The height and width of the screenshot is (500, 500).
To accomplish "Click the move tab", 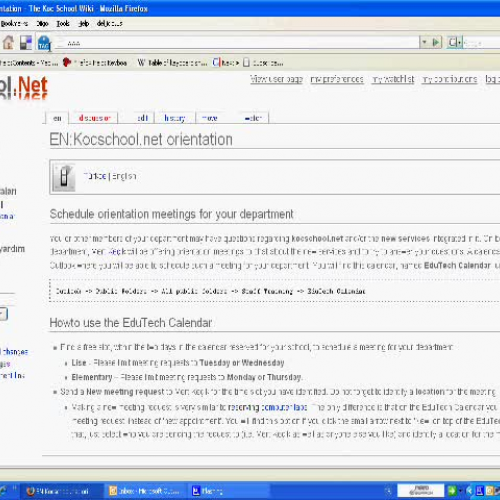I will click(210, 118).
